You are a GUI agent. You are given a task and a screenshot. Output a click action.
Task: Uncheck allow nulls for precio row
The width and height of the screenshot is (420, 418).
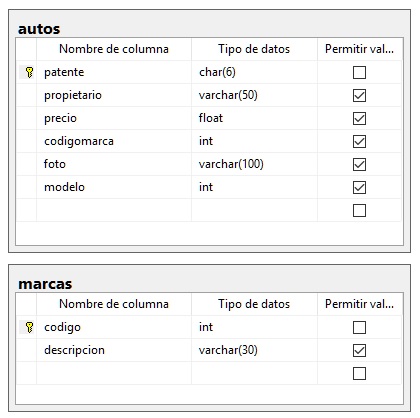[359, 118]
